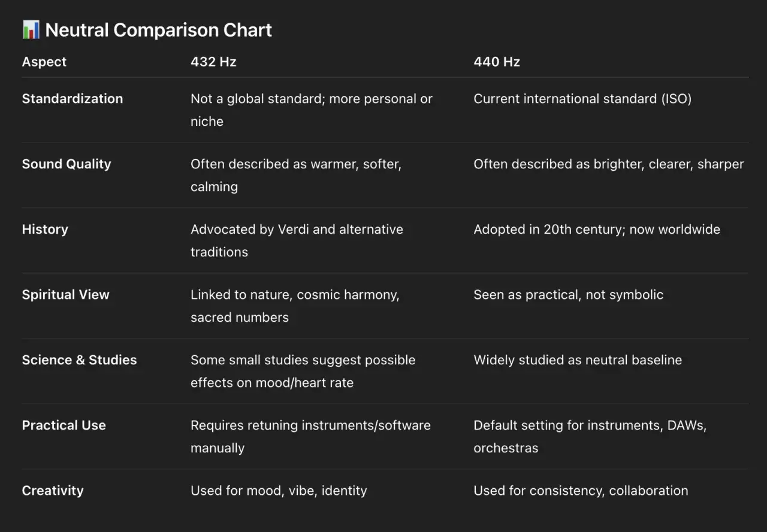Select the Standardization row label
The width and height of the screenshot is (767, 532).
(x=73, y=99)
